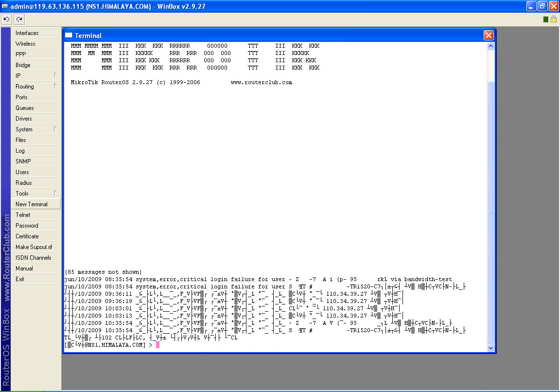Click the yellow padlock secure-mode icon

click(554, 19)
